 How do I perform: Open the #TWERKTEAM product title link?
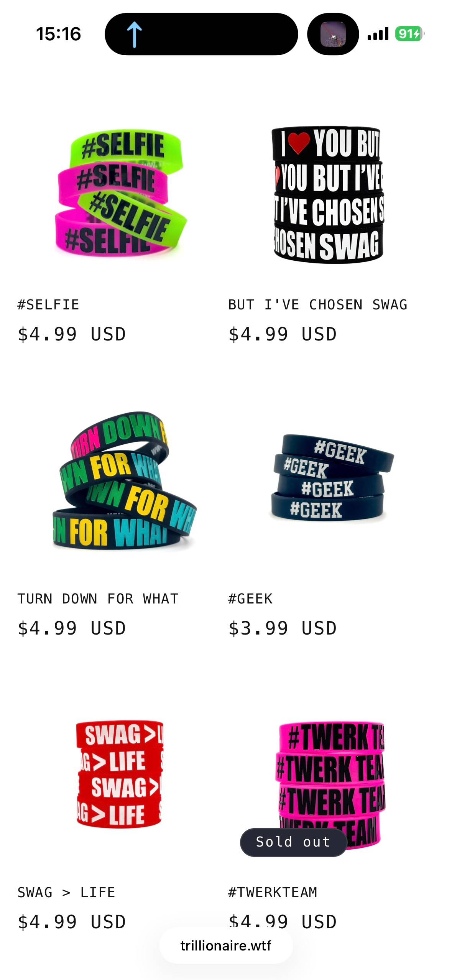273,893
